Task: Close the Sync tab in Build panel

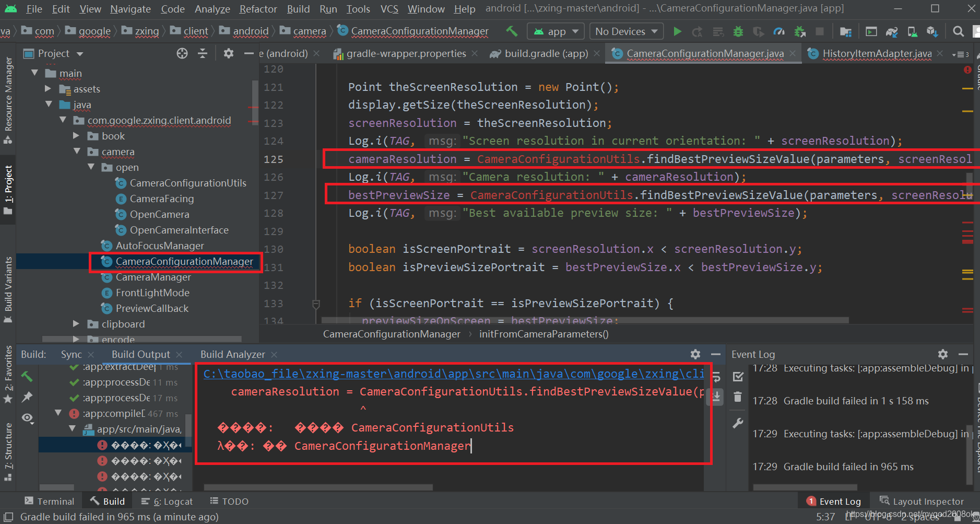Action: [x=91, y=354]
